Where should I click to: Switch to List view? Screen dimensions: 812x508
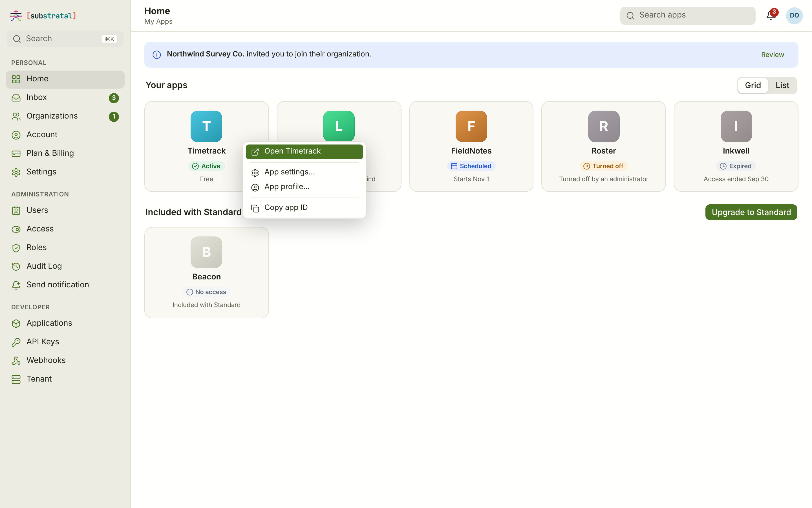(782, 85)
